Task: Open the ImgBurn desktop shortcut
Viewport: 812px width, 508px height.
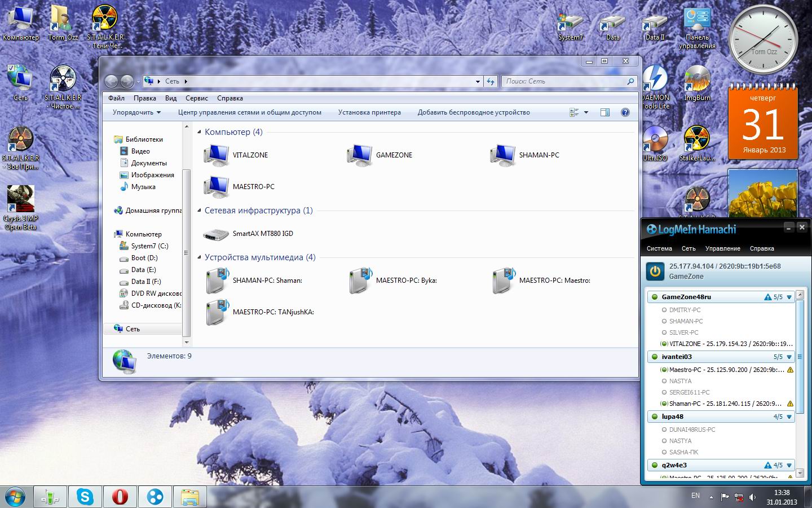Action: [x=697, y=84]
